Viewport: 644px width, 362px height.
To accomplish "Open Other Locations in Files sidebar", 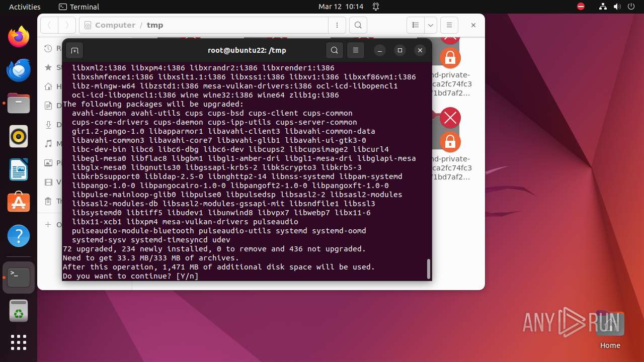I will (53, 224).
